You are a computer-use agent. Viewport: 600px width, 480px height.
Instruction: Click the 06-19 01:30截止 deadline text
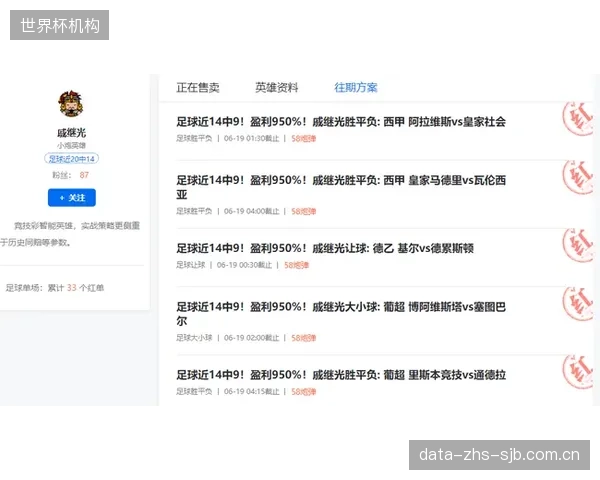coord(251,138)
